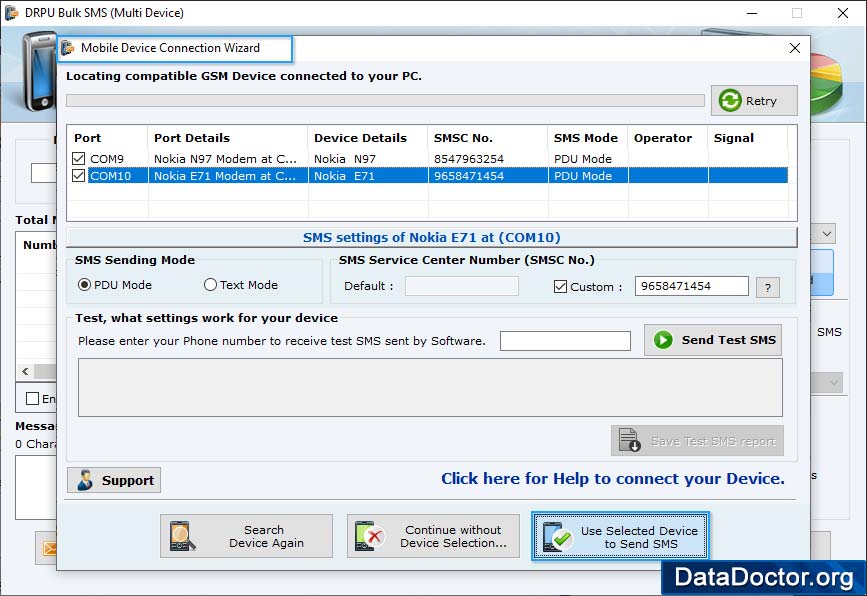Click the SMSC No. column header
Viewport: 867px width, 596px height.
[462, 138]
